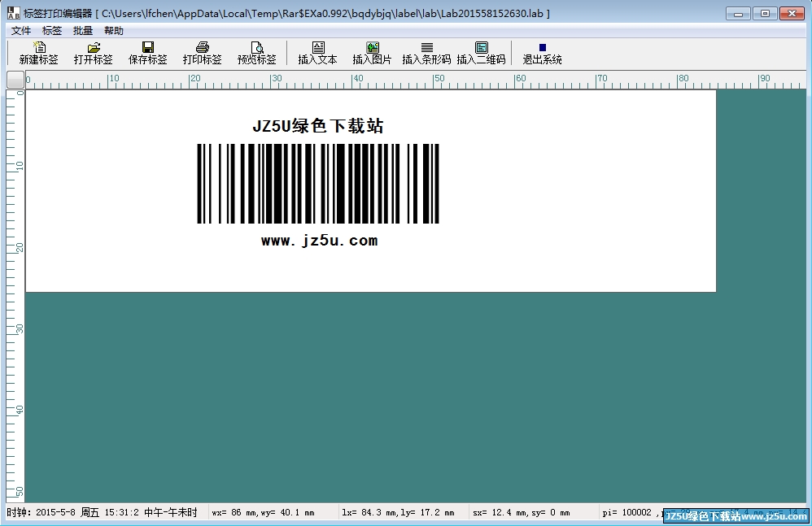This screenshot has width=812, height=526.
Task: Print the label with 打印标签
Action: (x=202, y=54)
